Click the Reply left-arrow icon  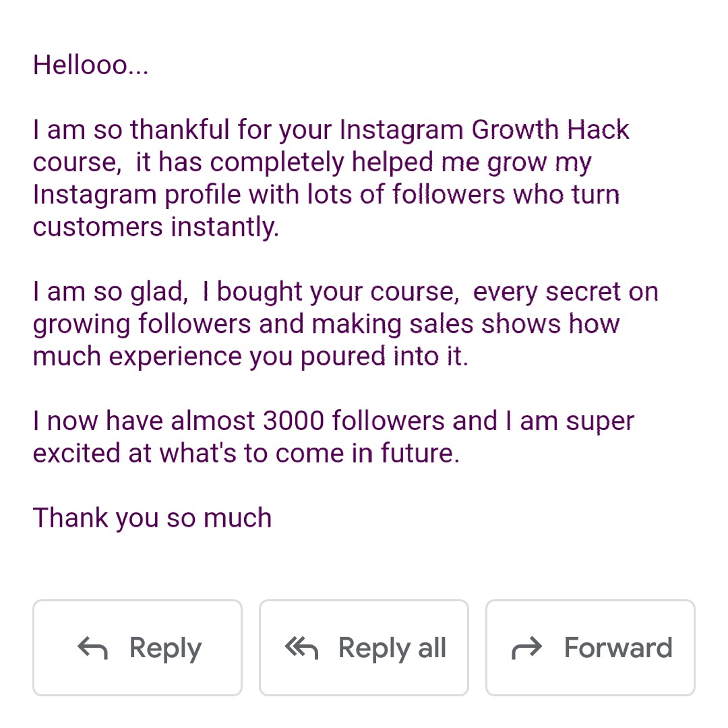(93, 648)
